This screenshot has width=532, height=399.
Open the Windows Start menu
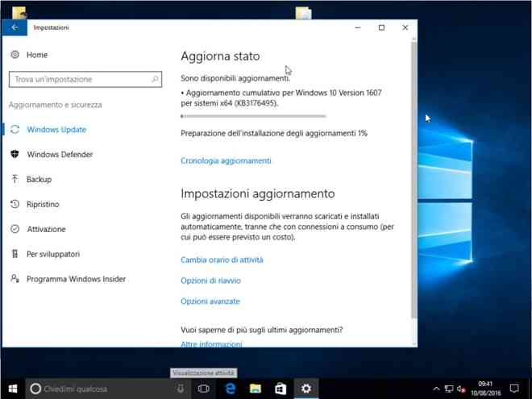(x=13, y=389)
